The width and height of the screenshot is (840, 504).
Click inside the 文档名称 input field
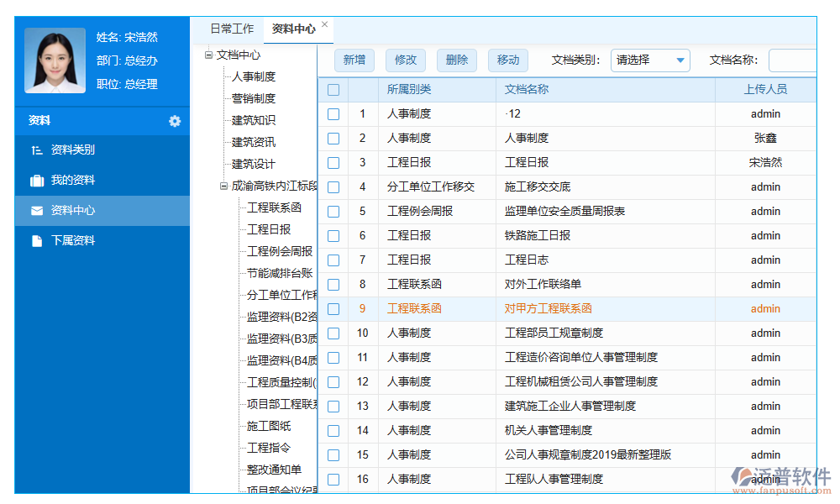click(794, 60)
